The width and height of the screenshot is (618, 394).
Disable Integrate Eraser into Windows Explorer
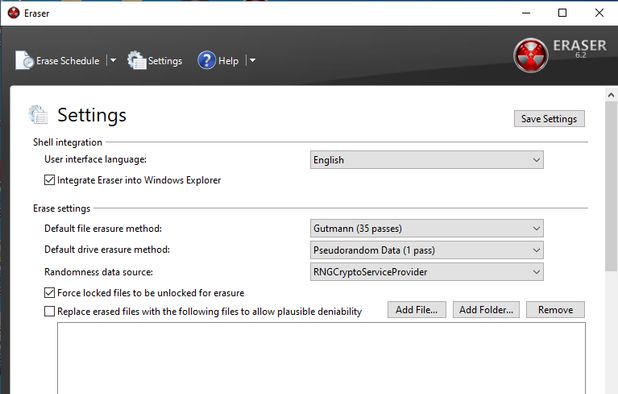tap(49, 180)
